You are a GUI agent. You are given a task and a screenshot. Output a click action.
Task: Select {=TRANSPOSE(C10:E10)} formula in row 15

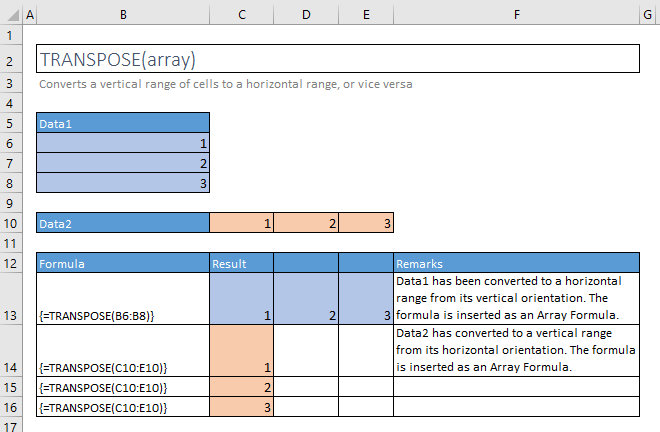[x=123, y=387]
